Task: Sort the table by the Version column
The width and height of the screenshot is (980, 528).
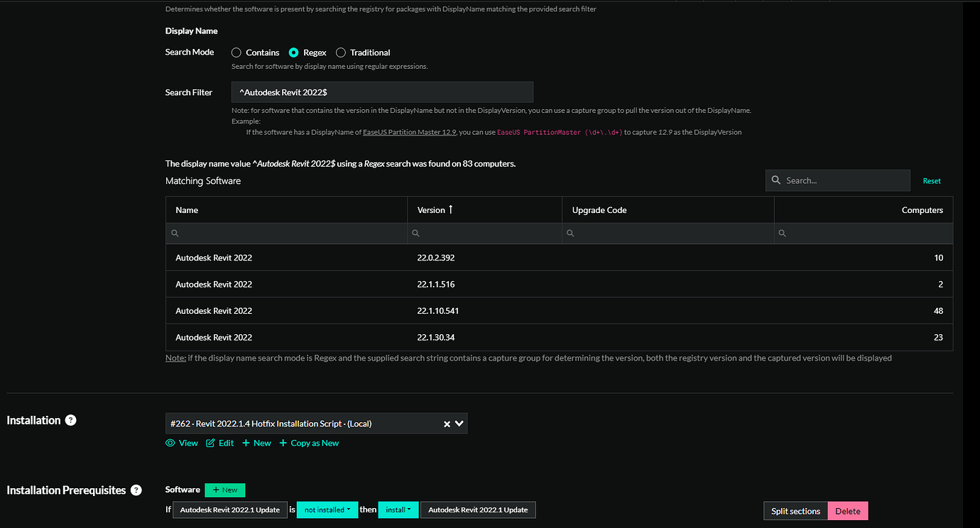Action: (x=434, y=209)
